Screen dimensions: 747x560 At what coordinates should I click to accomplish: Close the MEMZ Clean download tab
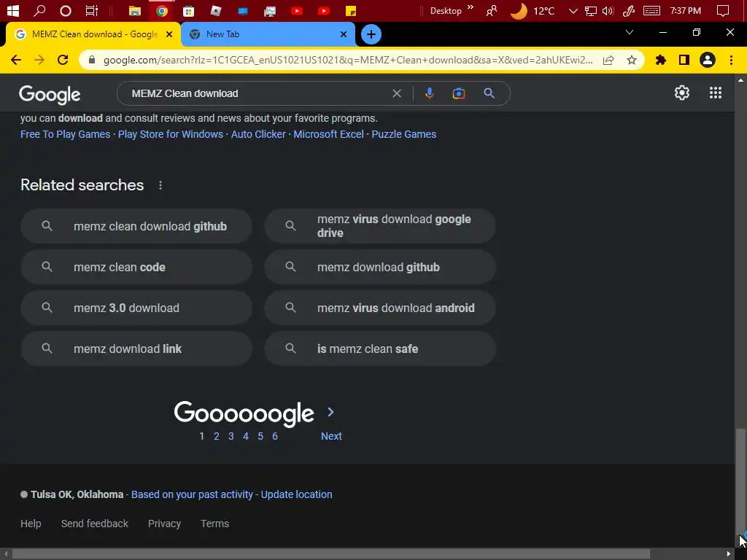click(169, 34)
